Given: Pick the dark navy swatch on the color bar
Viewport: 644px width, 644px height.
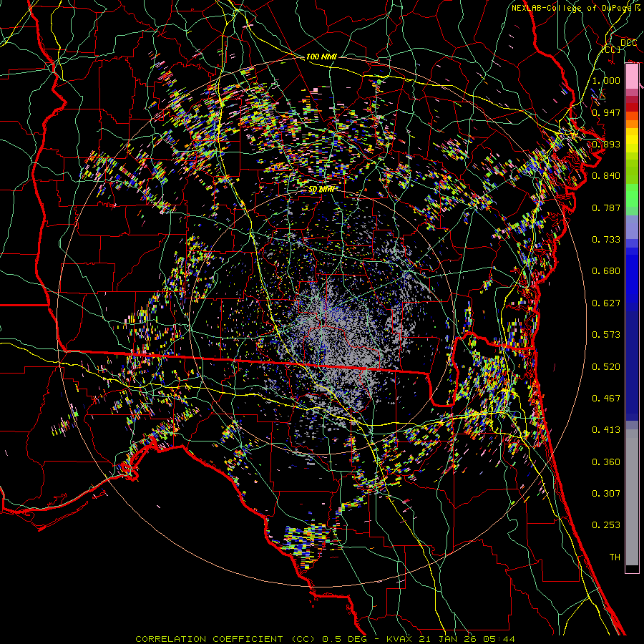Looking at the screenshot, I should pos(632,366).
